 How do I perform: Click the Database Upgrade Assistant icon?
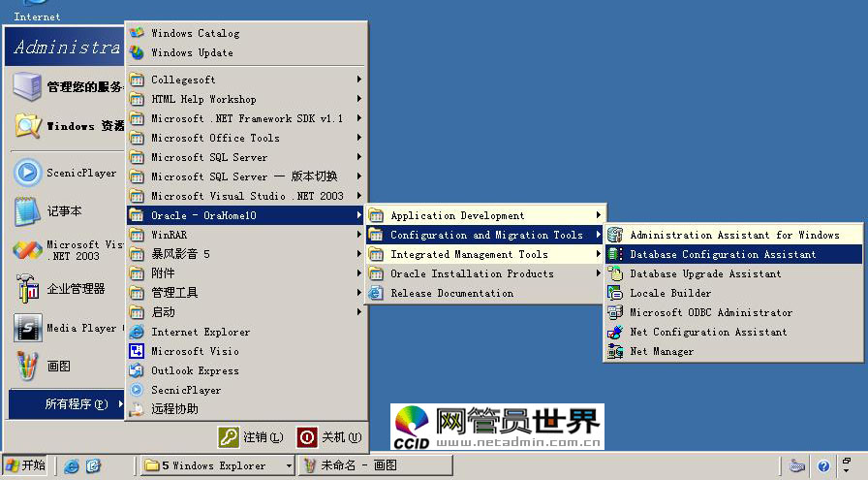click(615, 273)
